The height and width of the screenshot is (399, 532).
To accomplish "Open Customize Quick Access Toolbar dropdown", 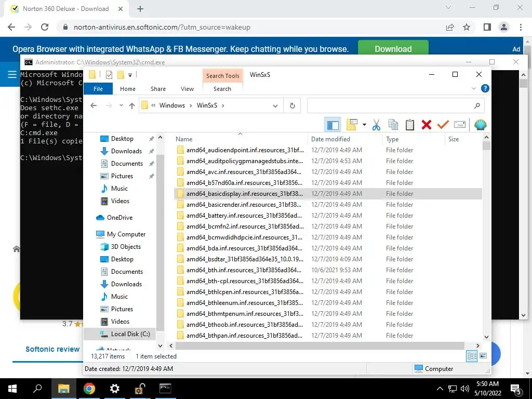I will (130, 75).
